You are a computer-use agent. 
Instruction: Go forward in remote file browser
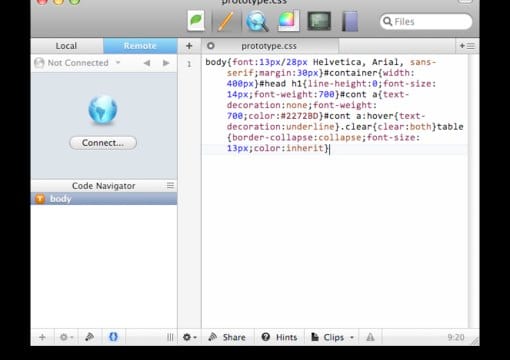pyautogui.click(x=166, y=63)
